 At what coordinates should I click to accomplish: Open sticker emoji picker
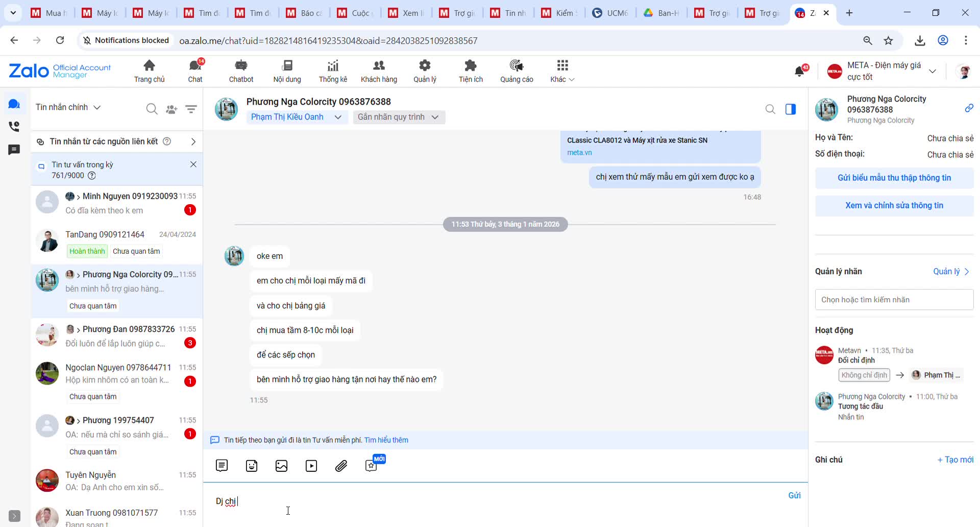coord(252,466)
